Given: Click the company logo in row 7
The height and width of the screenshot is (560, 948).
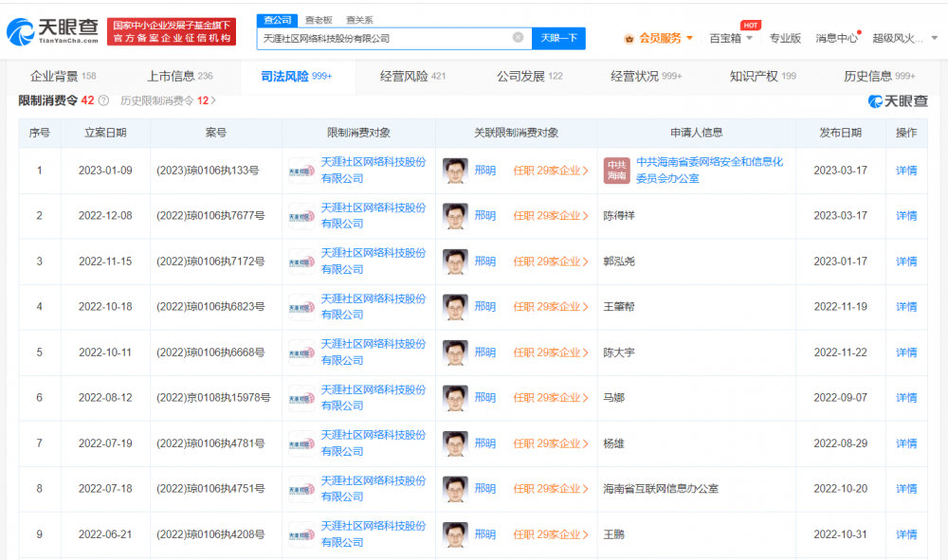Looking at the screenshot, I should tap(301, 444).
